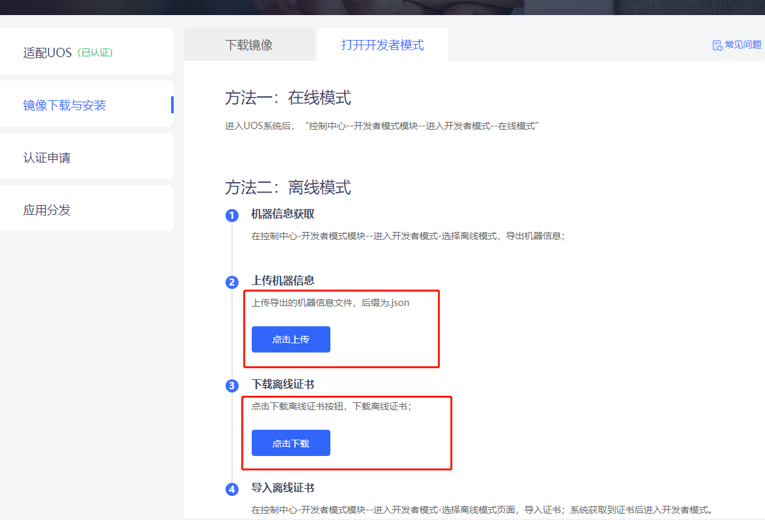Viewport: 765px width, 532px height.
Task: Click the 点击下载 download button
Action: tap(290, 443)
